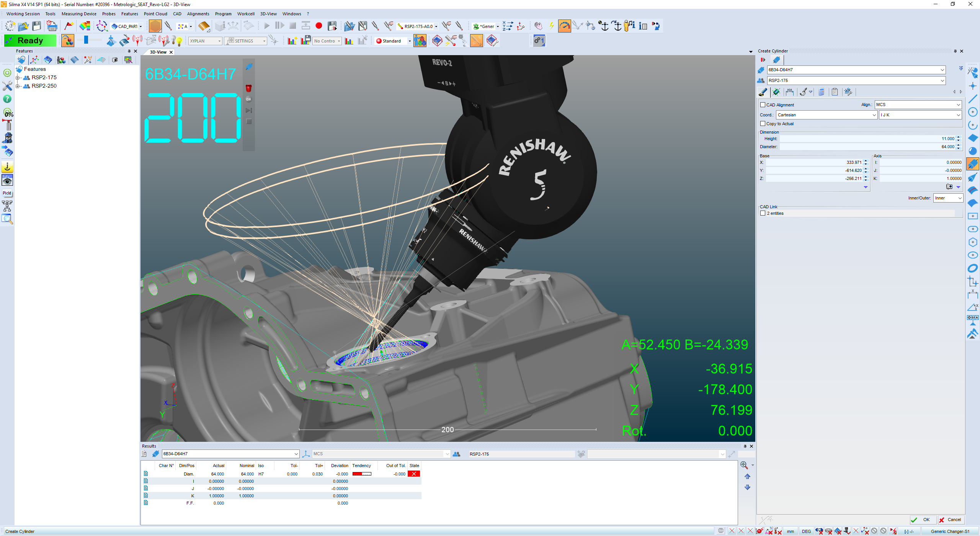Screen dimensions: 980x536
Task: Open the Inner/Outer dropdown
Action: click(x=948, y=198)
